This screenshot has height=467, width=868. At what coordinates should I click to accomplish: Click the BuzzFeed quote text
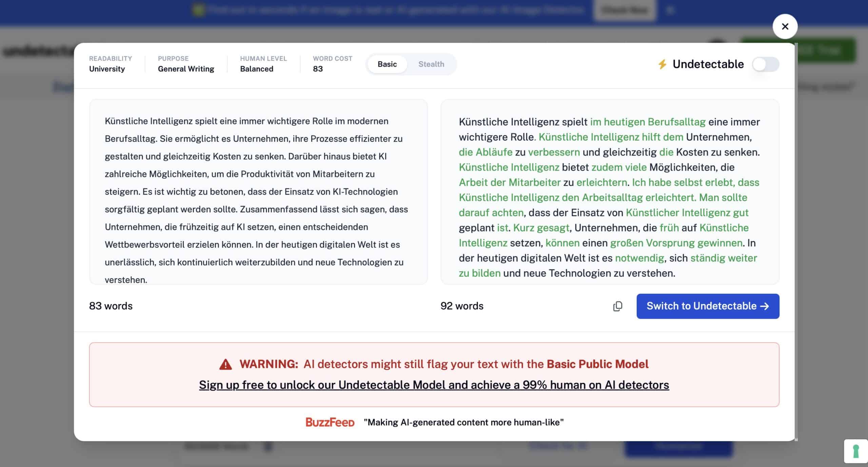tap(463, 422)
